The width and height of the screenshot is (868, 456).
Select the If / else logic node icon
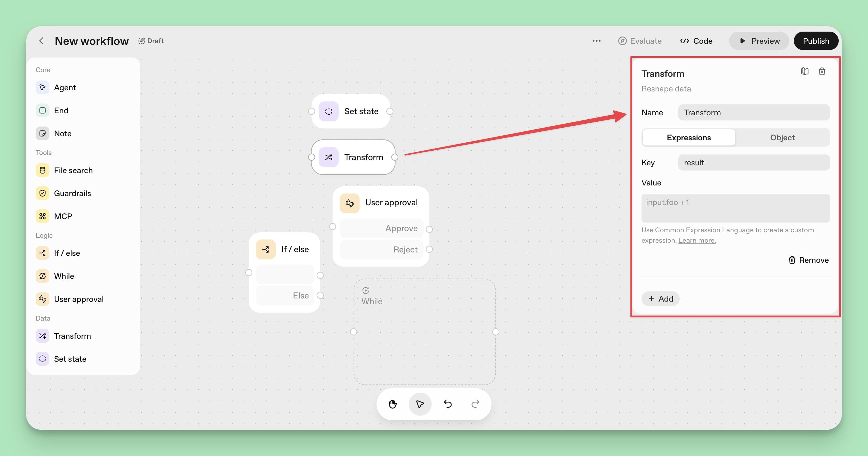pyautogui.click(x=42, y=253)
